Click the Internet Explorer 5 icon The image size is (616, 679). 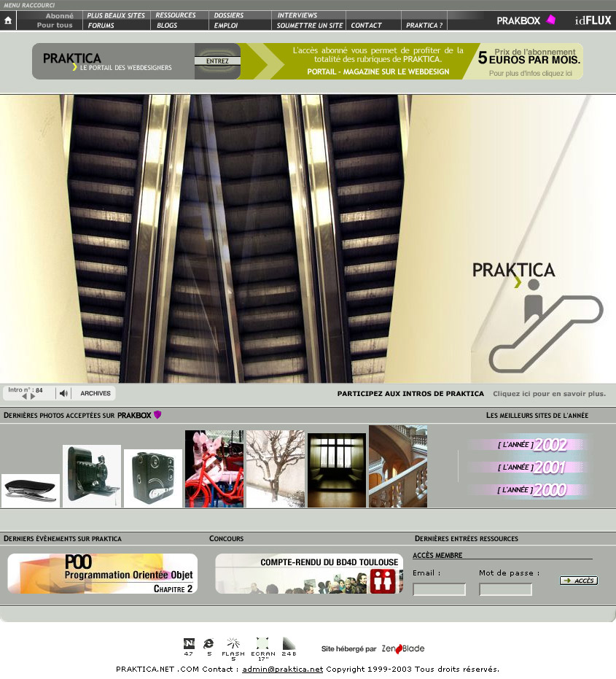tap(209, 643)
